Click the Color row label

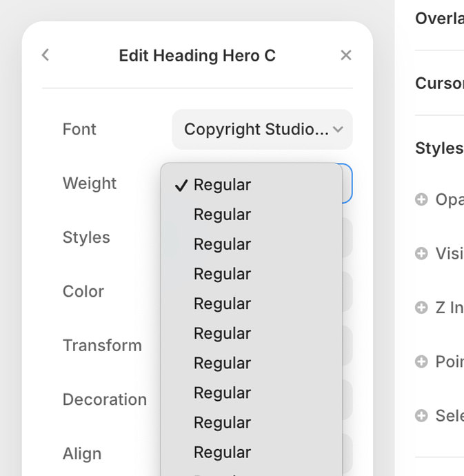pyautogui.click(x=83, y=291)
